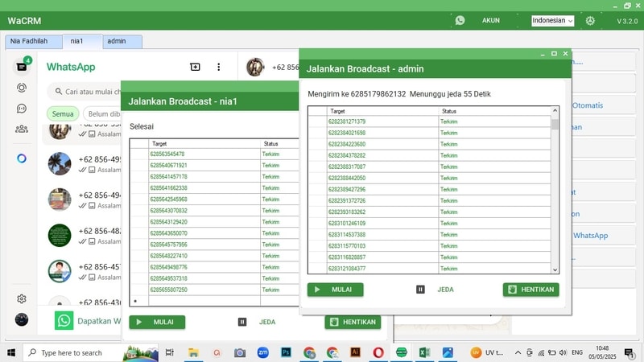Switch to the Nia Fadhilah tab
The image size is (644, 362).
pyautogui.click(x=34, y=42)
